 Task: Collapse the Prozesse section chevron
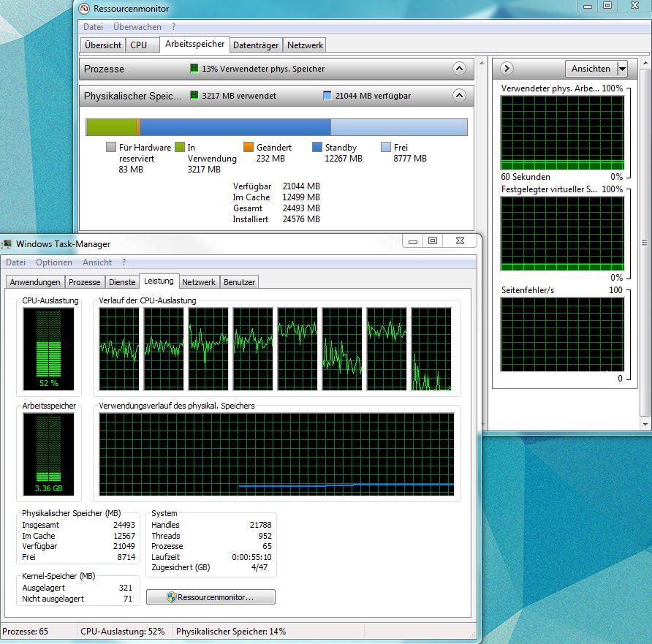pos(459,69)
